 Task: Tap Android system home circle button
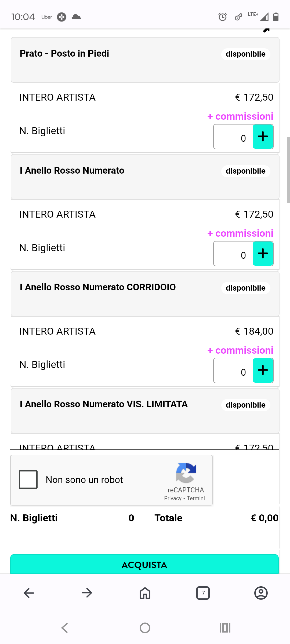coord(145,628)
